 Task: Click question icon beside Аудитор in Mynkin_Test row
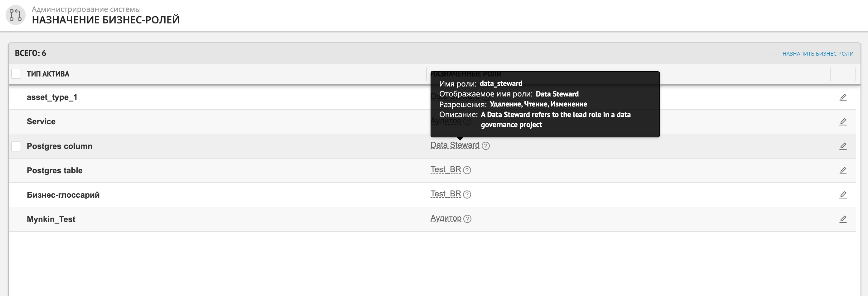click(x=467, y=219)
